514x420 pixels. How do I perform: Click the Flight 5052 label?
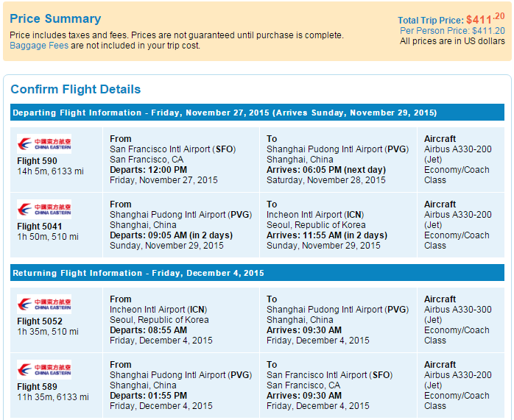[40, 321]
